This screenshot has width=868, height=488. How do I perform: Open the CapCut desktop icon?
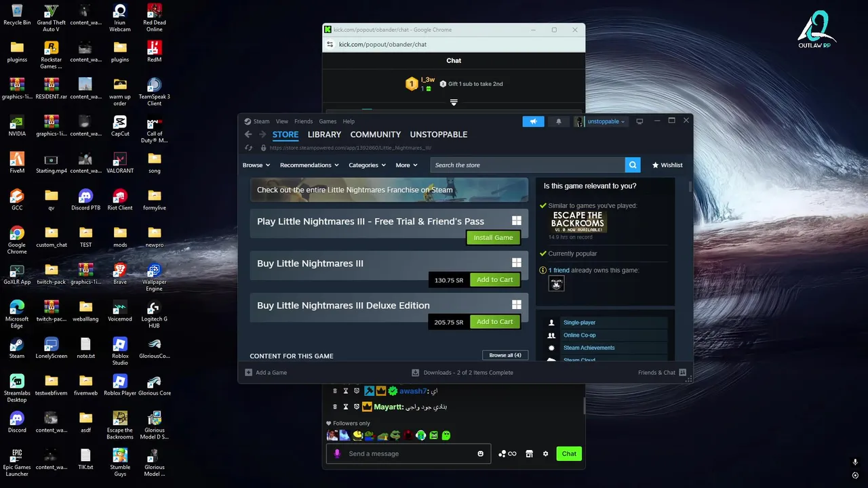click(120, 126)
